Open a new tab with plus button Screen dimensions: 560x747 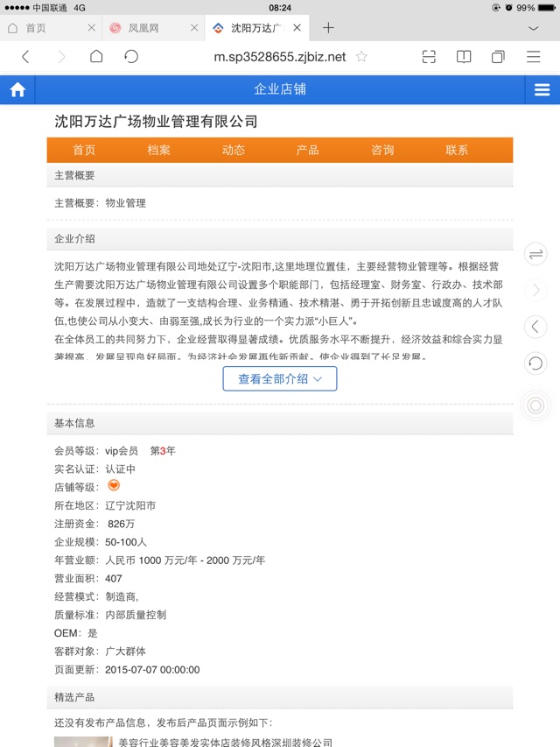click(x=328, y=28)
